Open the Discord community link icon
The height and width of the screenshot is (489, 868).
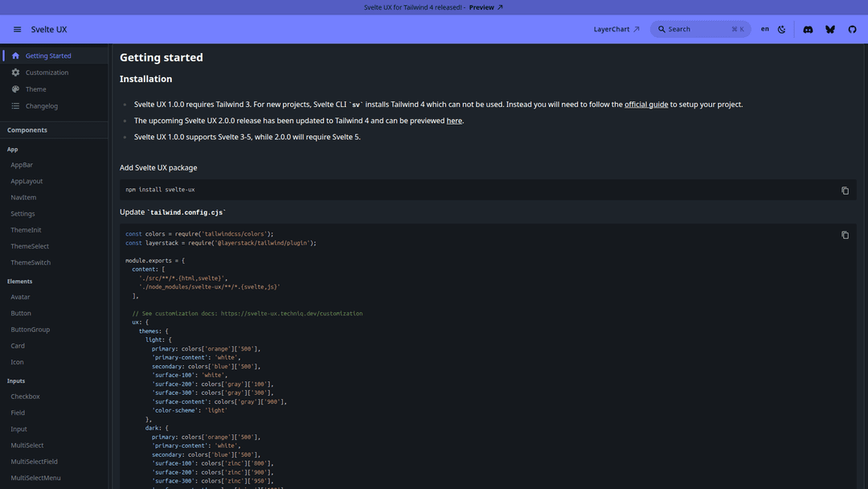[808, 30]
